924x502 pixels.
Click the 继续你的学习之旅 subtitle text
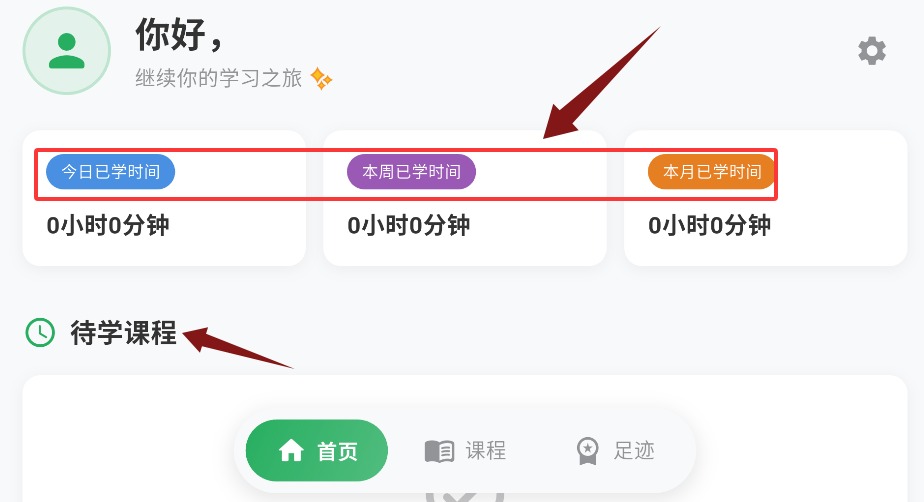point(218,78)
